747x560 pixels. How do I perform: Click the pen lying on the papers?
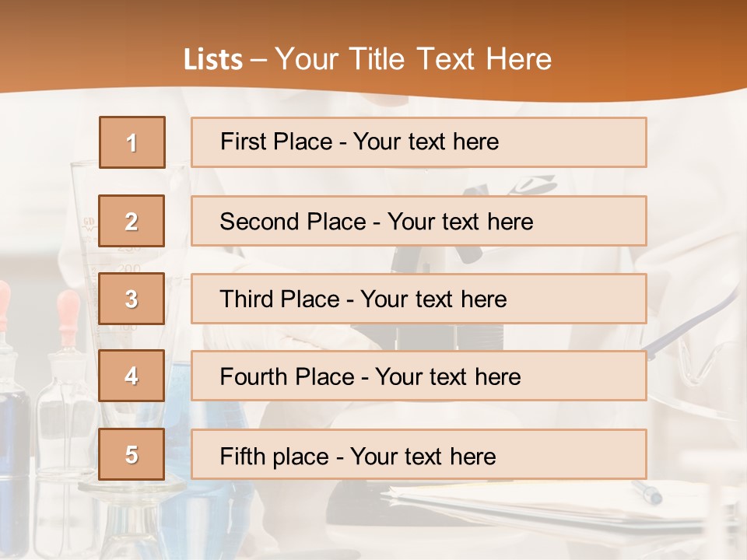click(x=646, y=492)
